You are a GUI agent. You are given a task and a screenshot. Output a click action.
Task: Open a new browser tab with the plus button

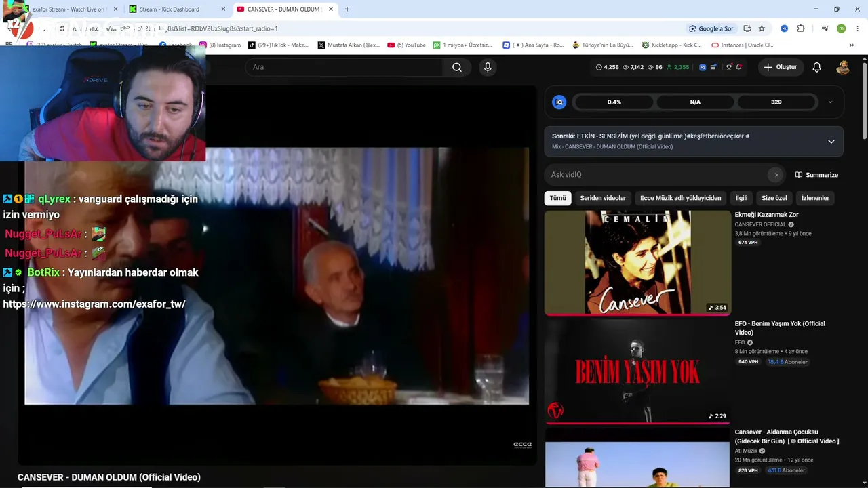click(347, 9)
